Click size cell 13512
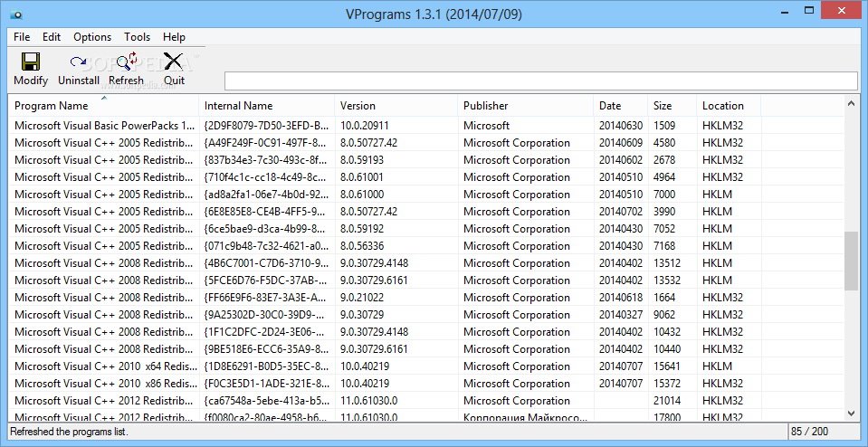The width and height of the screenshot is (868, 447). coord(667,262)
